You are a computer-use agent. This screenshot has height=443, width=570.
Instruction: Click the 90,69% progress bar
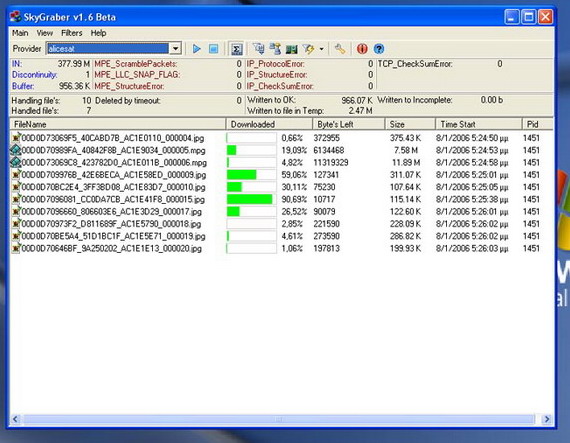[251, 199]
